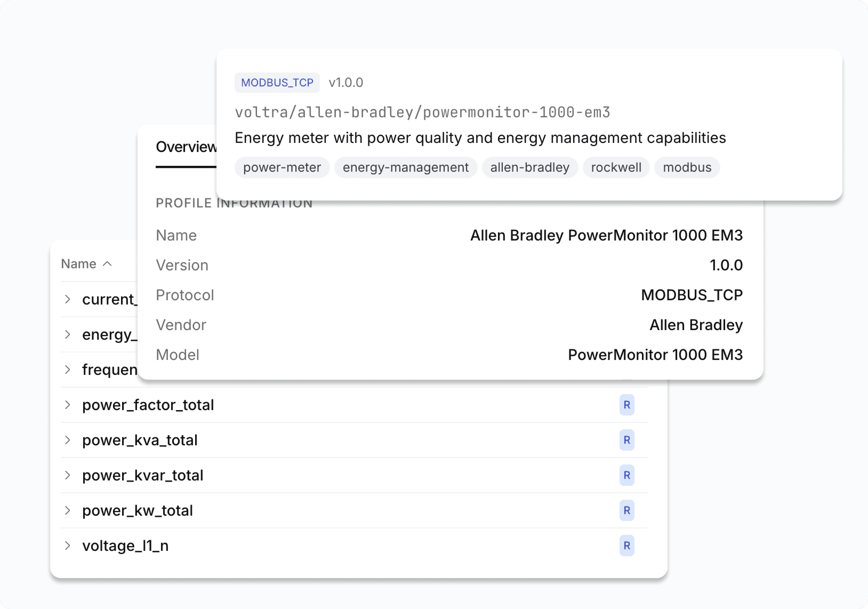The image size is (868, 609).
Task: Click R badge on power_kva_total row
Action: (x=626, y=440)
